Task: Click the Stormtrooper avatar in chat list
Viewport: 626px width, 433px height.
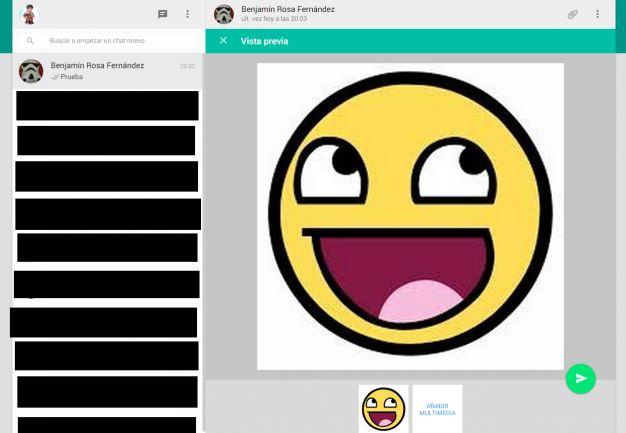Action: click(x=31, y=71)
